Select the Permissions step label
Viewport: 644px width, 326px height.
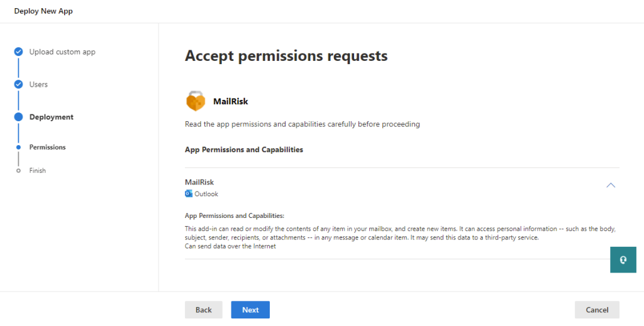point(48,147)
